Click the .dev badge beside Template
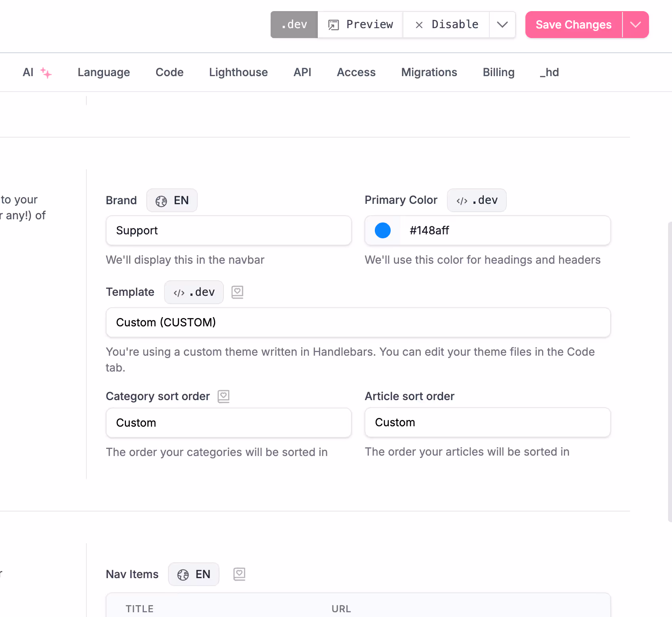The height and width of the screenshot is (617, 672). coord(194,292)
